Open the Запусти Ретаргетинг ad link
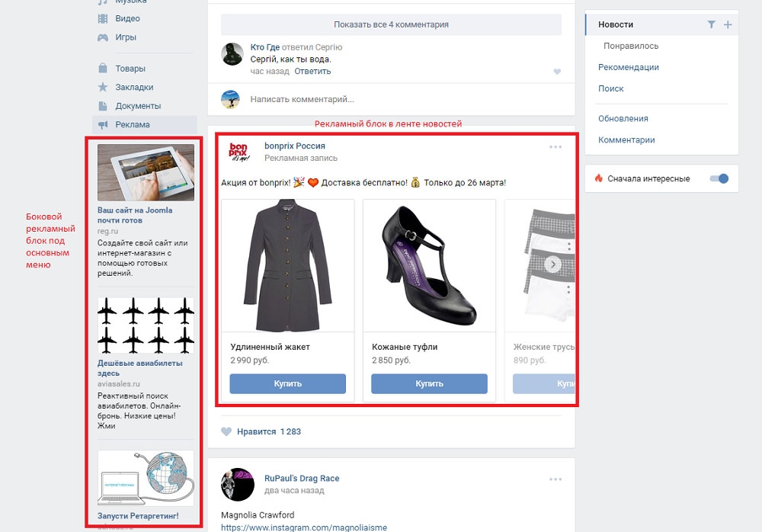This screenshot has width=762, height=532. pyautogui.click(x=138, y=516)
